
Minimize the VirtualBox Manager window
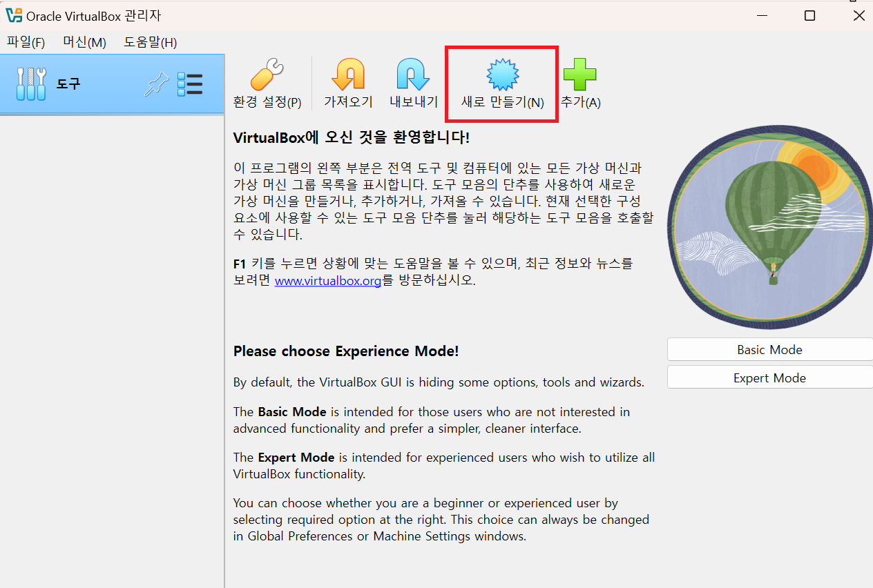pyautogui.click(x=761, y=15)
